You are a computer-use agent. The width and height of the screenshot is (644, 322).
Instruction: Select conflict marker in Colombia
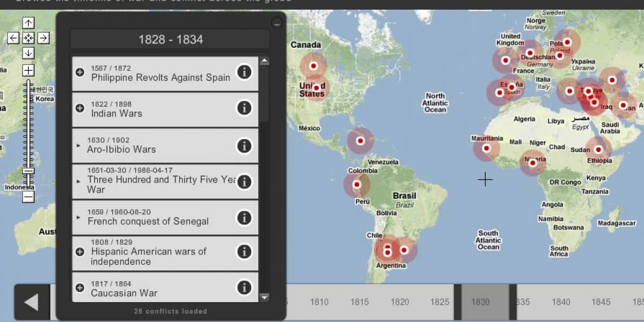pos(357,185)
